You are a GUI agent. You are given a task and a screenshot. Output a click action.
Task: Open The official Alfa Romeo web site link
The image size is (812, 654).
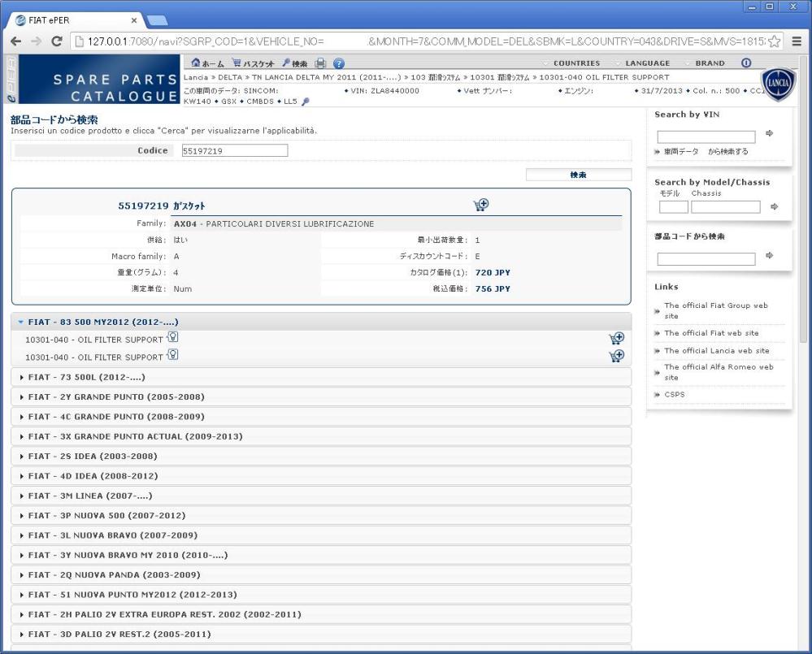719,372
